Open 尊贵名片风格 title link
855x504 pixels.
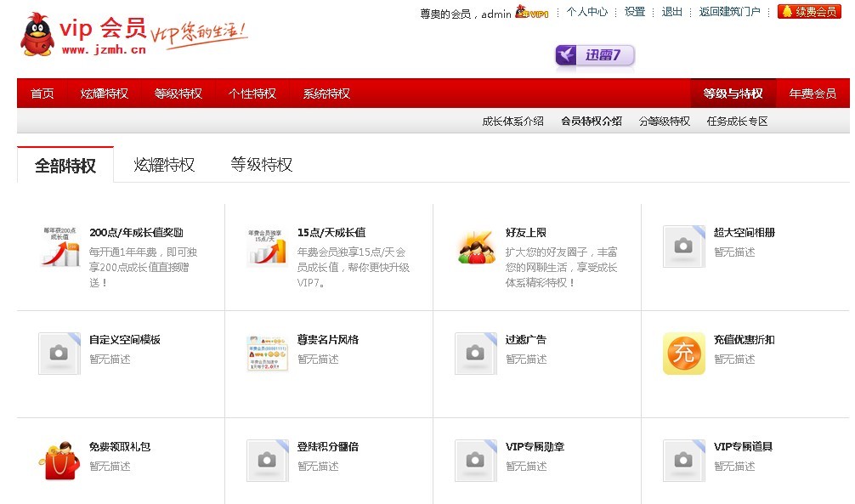tap(328, 339)
